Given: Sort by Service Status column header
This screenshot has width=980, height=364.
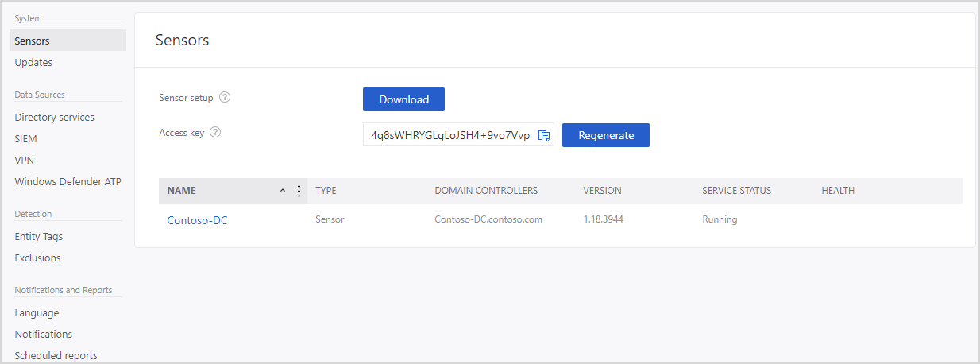Looking at the screenshot, I should [736, 191].
